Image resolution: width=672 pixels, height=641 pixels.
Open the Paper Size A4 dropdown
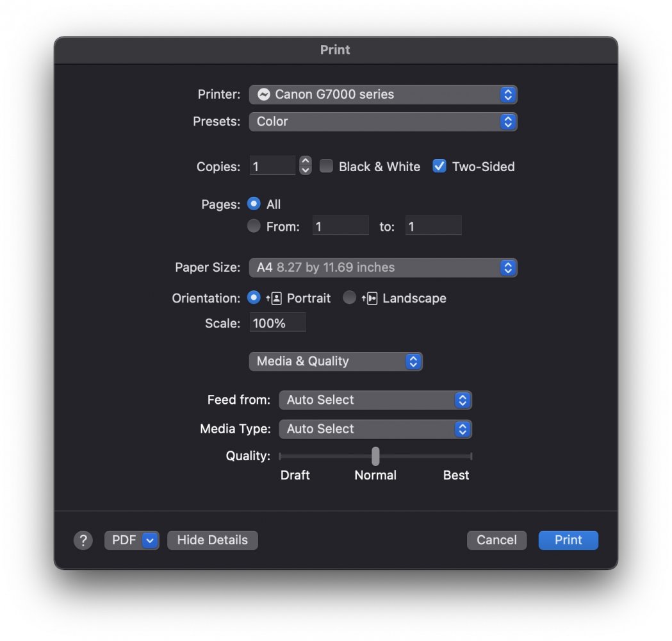(382, 267)
